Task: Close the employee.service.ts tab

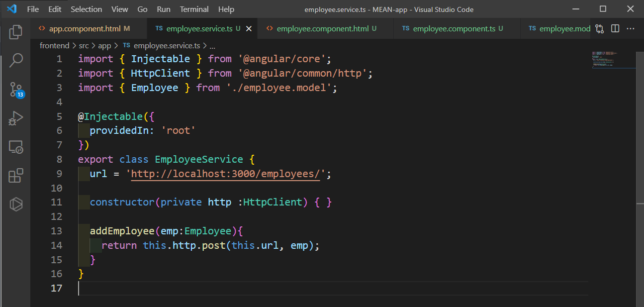Action: tap(249, 29)
